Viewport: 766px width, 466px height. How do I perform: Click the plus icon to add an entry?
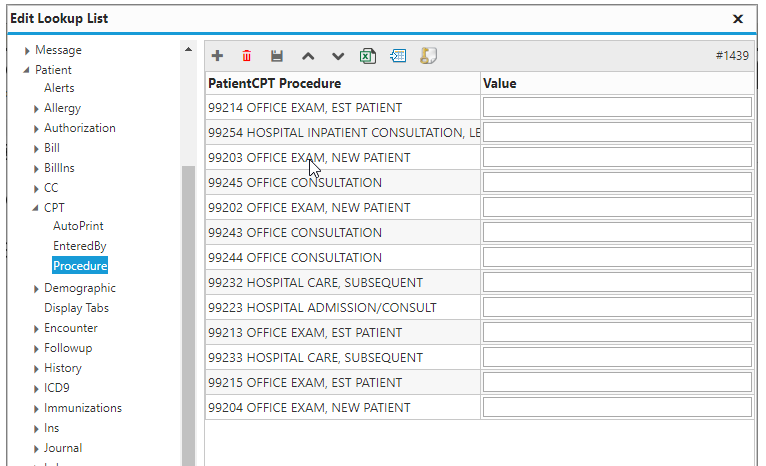click(x=217, y=56)
